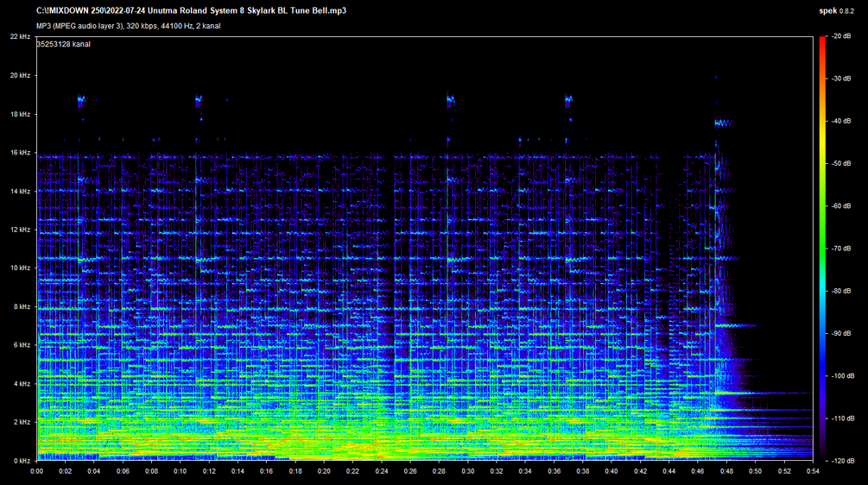Click the 0:20 time axis label
The height and width of the screenshot is (485, 868).
pos(324,471)
